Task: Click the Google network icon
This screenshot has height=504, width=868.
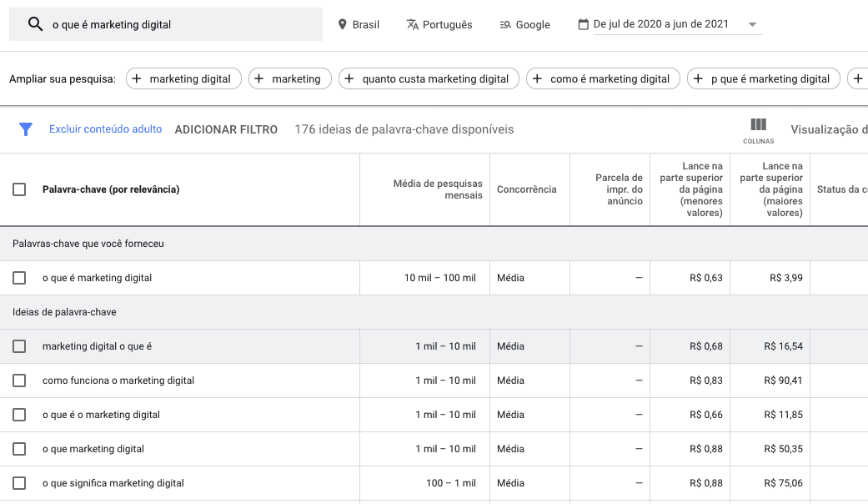Action: (x=504, y=24)
